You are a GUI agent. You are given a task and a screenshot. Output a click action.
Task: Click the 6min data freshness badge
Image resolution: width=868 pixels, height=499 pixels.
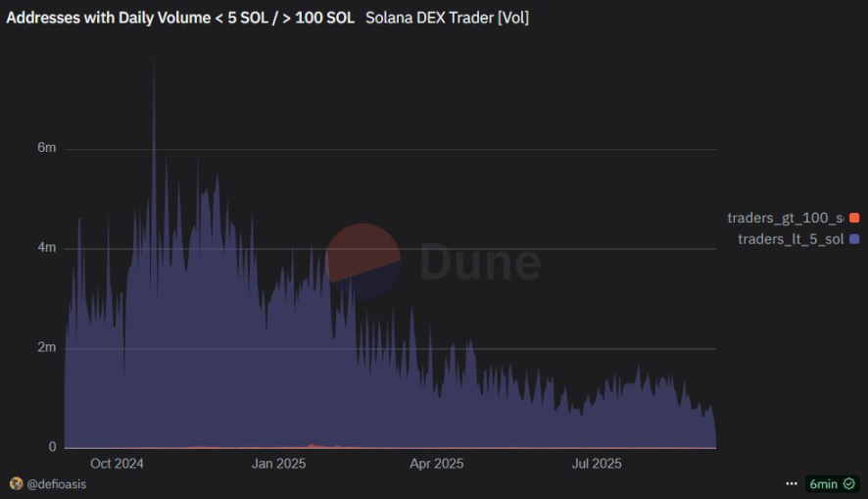tap(823, 484)
